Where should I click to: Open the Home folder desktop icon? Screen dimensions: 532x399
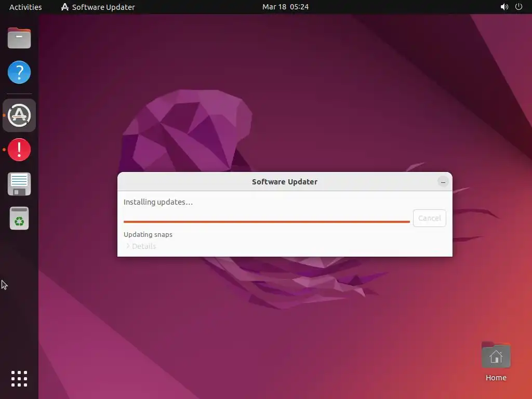(x=496, y=355)
